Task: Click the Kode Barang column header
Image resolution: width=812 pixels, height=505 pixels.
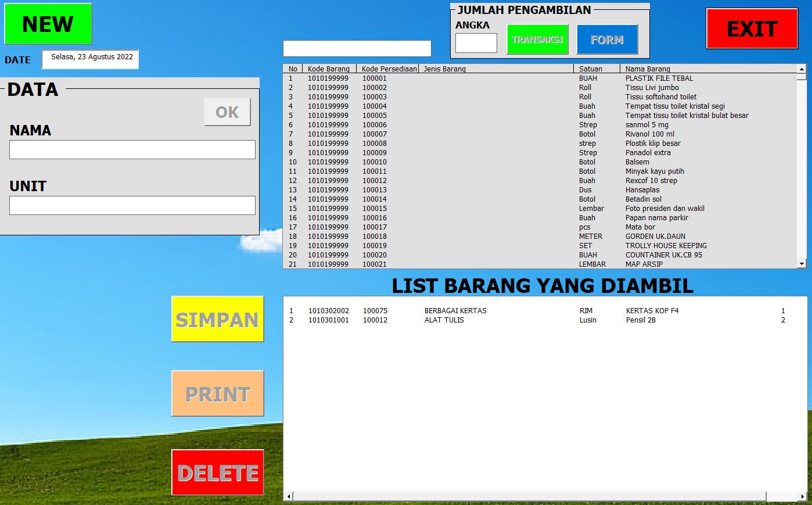Action: point(329,69)
